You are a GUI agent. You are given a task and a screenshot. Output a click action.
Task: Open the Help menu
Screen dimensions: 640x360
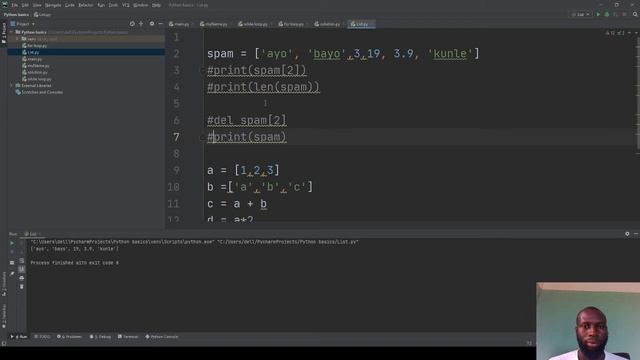(x=156, y=5)
